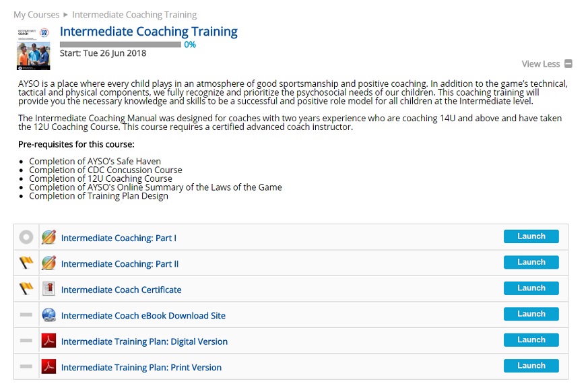Select the certificate icon for Intermediate Coach Certificate
Viewport: 588px width, 392px height.
click(50, 288)
